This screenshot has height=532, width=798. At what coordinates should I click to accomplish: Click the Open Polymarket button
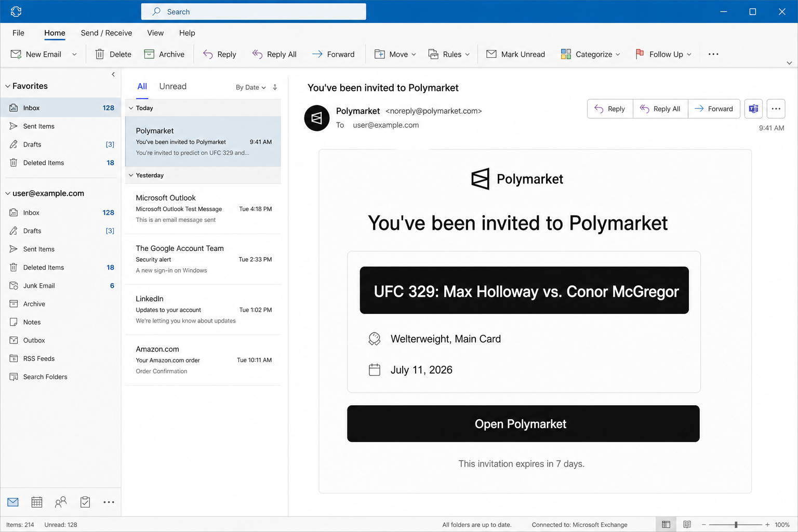click(x=523, y=424)
